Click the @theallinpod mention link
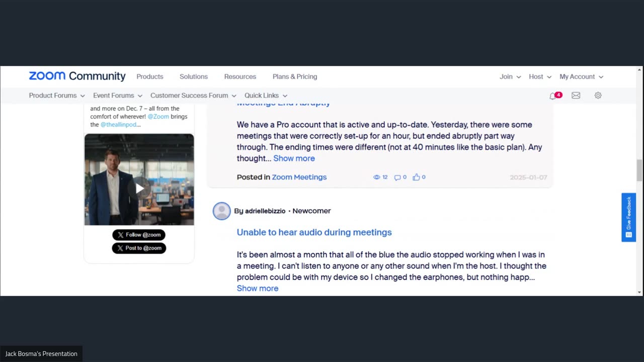644x362 pixels. click(118, 125)
